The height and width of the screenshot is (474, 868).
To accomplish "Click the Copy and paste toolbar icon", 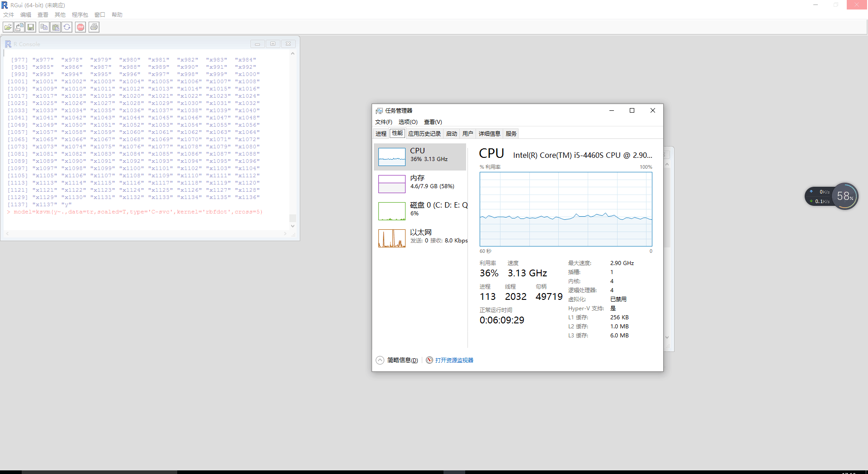I will pyautogui.click(x=67, y=27).
